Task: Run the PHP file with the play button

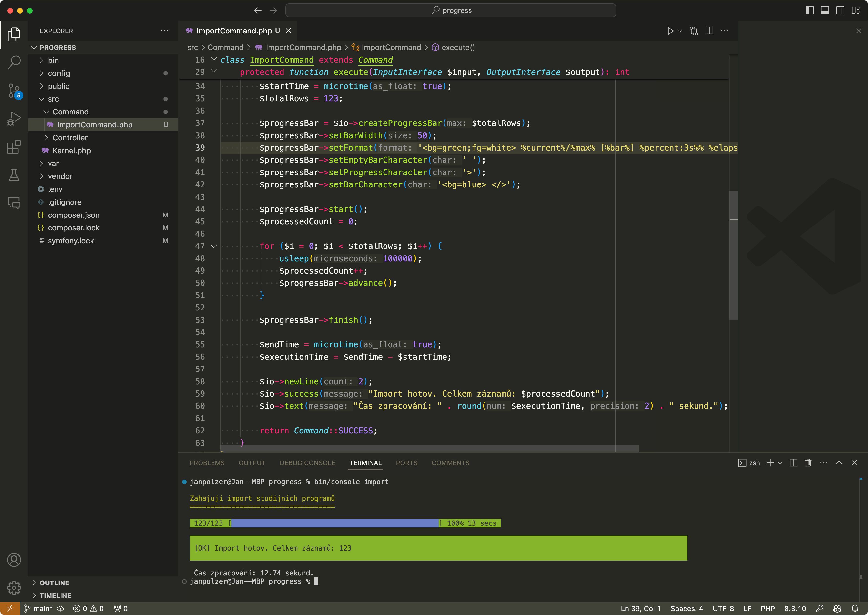Action: pos(671,31)
